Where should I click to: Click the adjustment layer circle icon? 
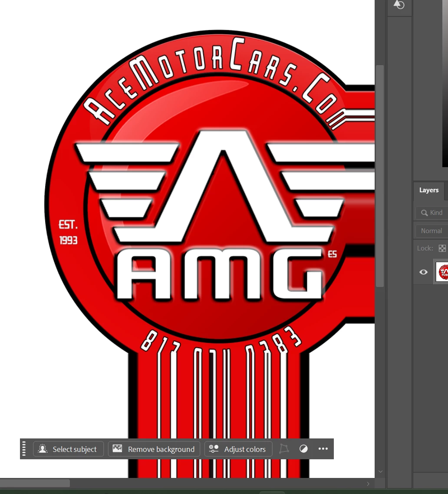pos(303,449)
